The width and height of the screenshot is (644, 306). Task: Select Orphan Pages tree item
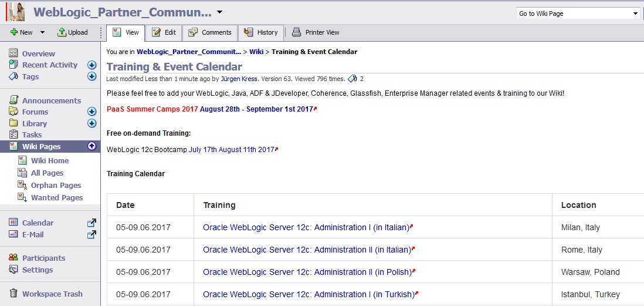coord(56,186)
